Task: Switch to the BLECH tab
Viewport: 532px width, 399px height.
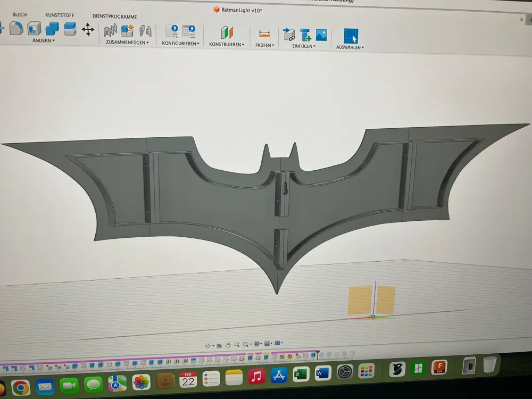Action: tap(20, 14)
